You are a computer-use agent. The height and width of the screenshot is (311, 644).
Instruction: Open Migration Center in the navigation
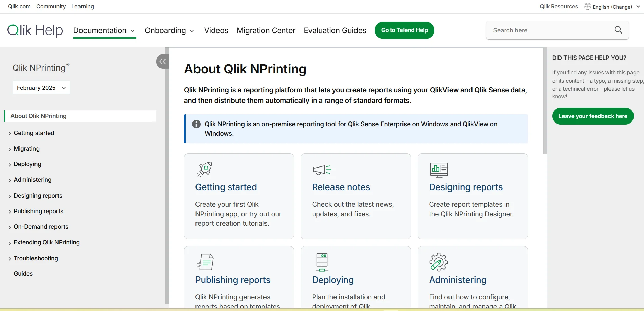[x=266, y=30]
